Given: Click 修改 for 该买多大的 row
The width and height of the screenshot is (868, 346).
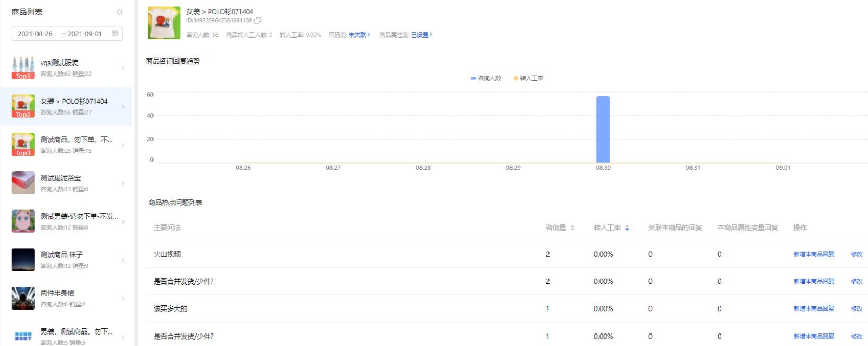Looking at the screenshot, I should pyautogui.click(x=857, y=308).
